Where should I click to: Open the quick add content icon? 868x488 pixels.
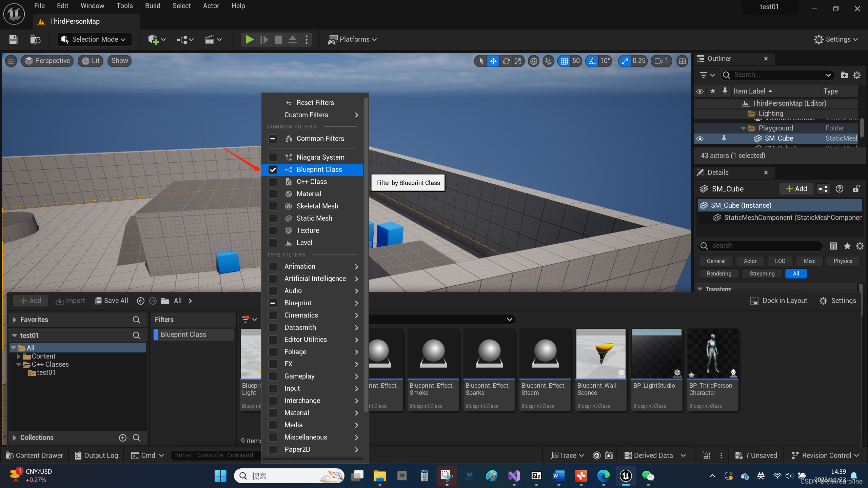(x=153, y=39)
